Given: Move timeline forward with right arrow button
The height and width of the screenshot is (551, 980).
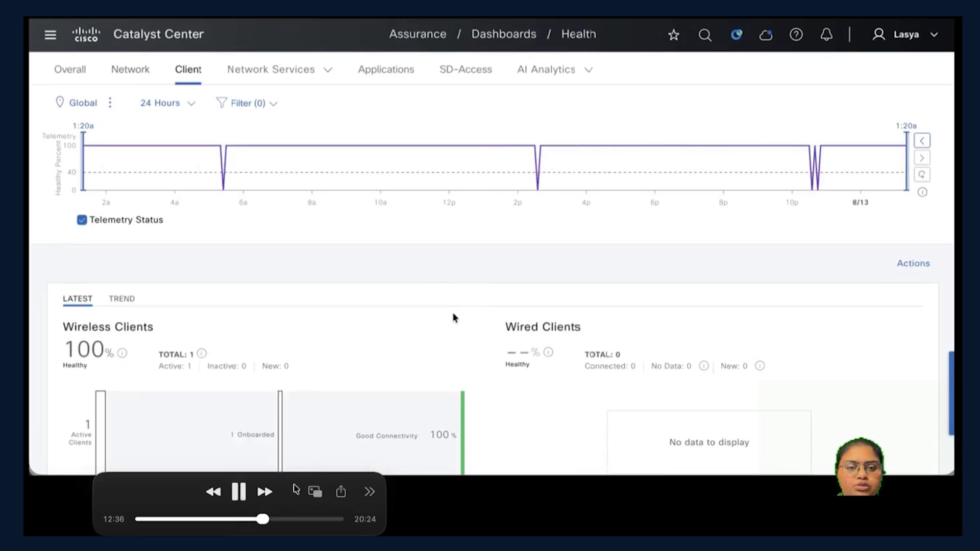Looking at the screenshot, I should pos(922,158).
